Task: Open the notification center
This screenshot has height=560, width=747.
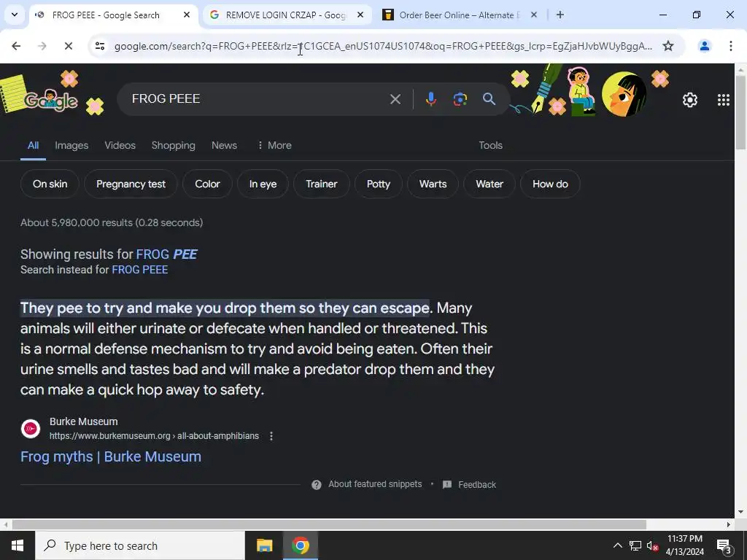Action: [724, 546]
